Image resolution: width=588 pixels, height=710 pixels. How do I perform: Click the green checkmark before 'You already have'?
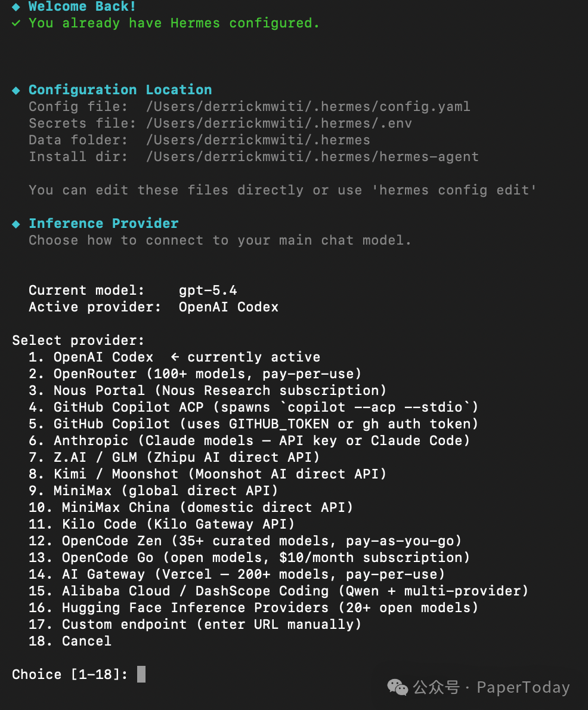[16, 23]
